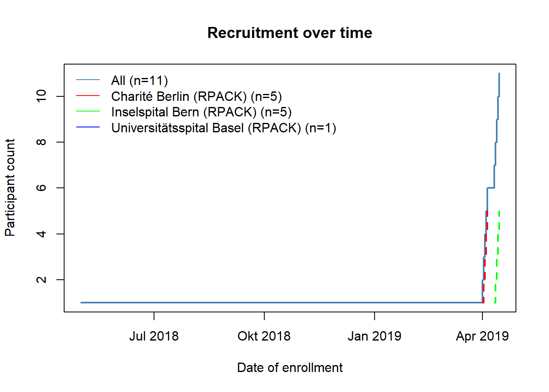
Task: Select the 'Charité Berlin (RPACK) (n=5)' legend text
Action: point(196,96)
